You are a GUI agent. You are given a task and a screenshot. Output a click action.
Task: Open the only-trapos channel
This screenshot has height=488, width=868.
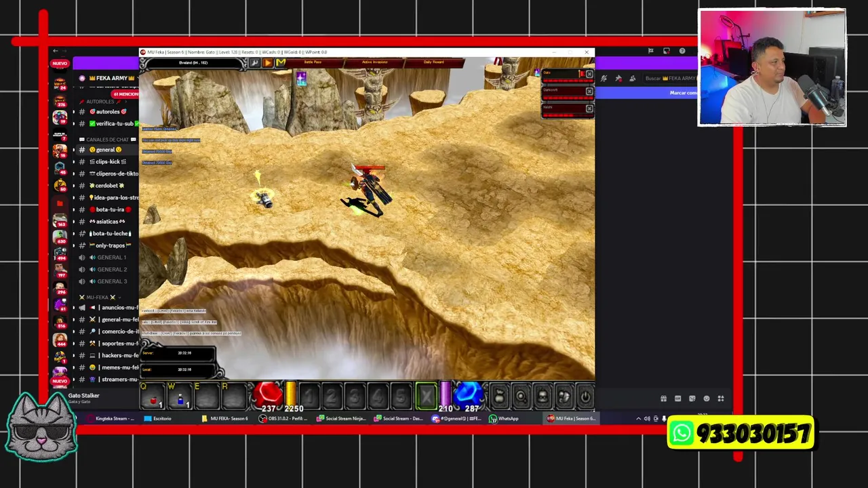tap(108, 245)
